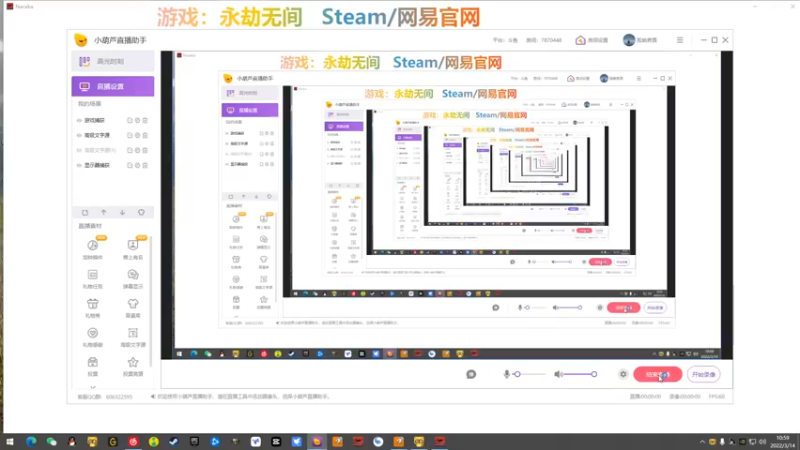Click the materials panel scrollbar
This screenshot has width=800, height=450.
[x=151, y=301]
